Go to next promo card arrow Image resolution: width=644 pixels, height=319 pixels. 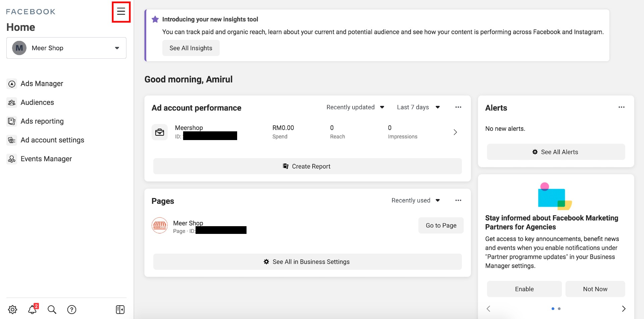click(x=624, y=309)
